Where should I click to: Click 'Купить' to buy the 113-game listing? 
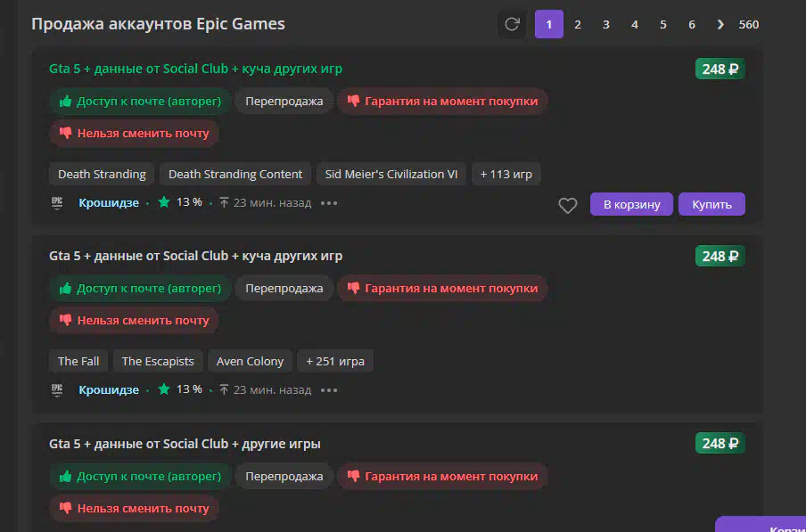pyautogui.click(x=711, y=204)
